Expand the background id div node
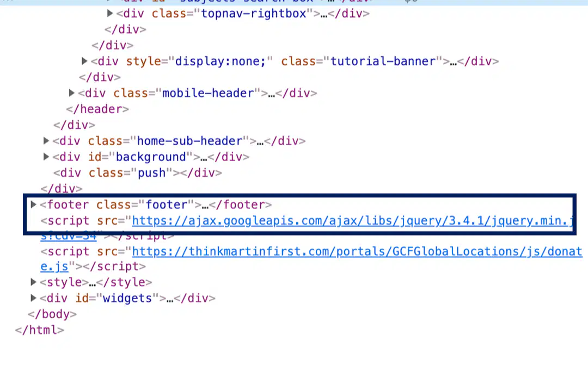 [46, 157]
